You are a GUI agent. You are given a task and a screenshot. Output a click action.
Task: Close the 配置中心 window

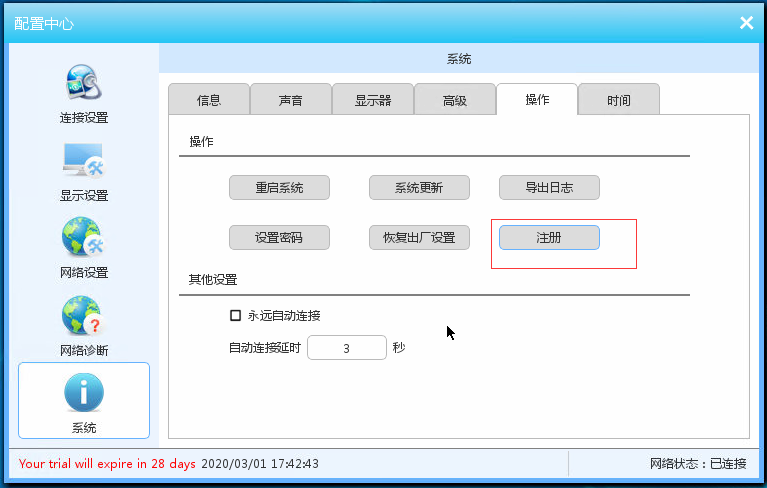click(746, 23)
